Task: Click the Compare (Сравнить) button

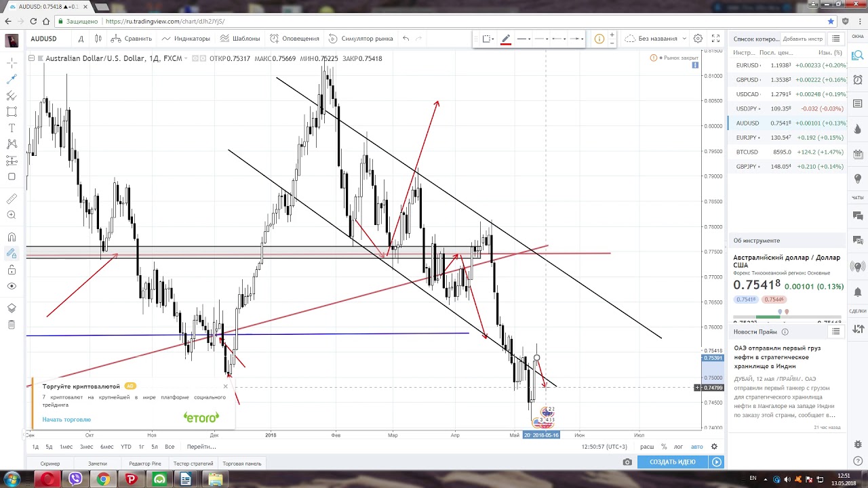Action: [132, 39]
